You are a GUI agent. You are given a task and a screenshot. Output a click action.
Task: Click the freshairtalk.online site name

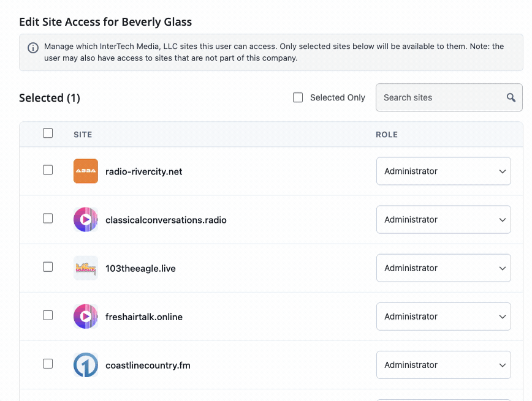coord(144,317)
